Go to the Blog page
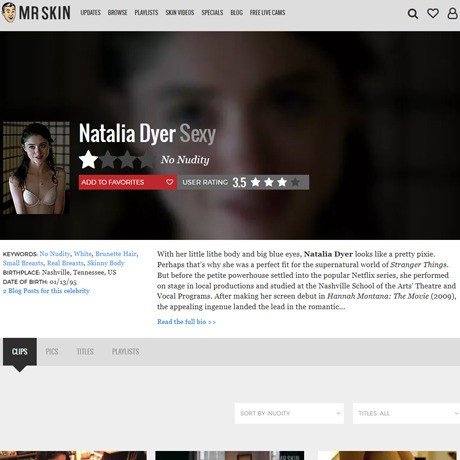The width and height of the screenshot is (460, 460). [236, 13]
